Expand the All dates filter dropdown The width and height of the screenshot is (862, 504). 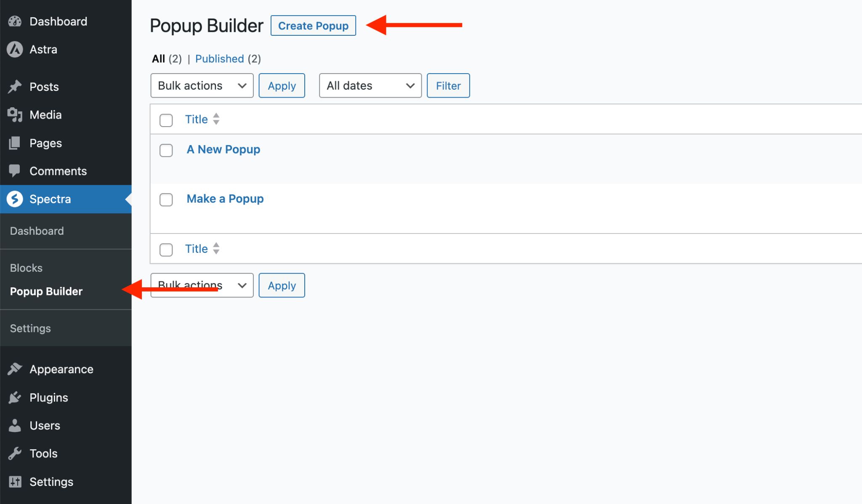369,85
